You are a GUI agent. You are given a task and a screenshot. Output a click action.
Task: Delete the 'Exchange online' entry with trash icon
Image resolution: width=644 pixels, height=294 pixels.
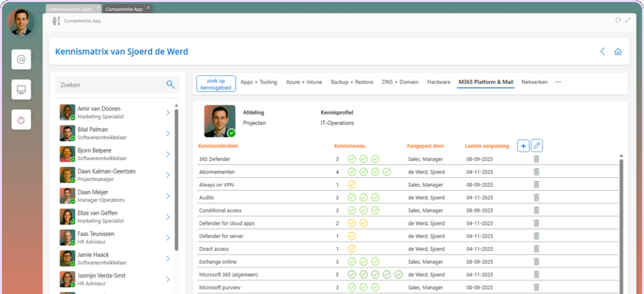[536, 261]
